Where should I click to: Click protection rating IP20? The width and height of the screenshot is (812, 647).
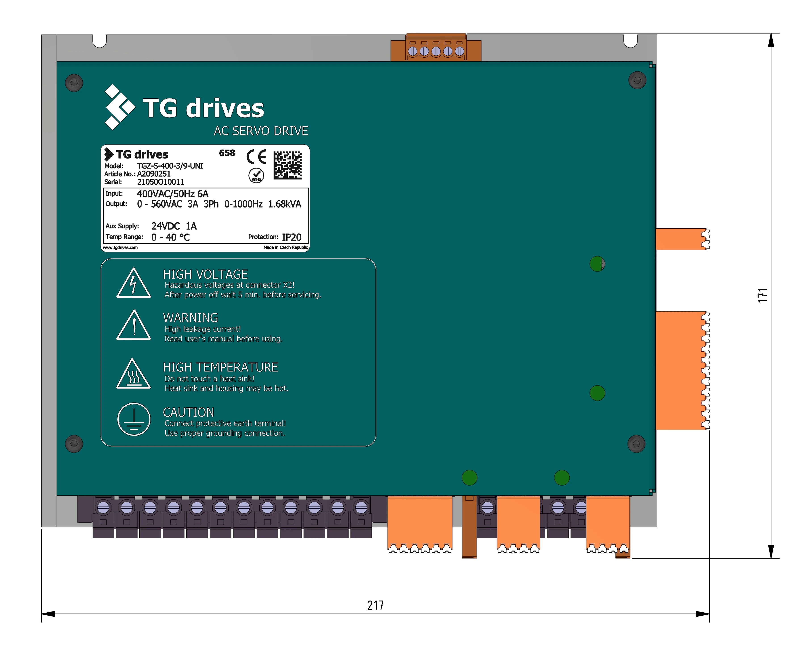(292, 237)
